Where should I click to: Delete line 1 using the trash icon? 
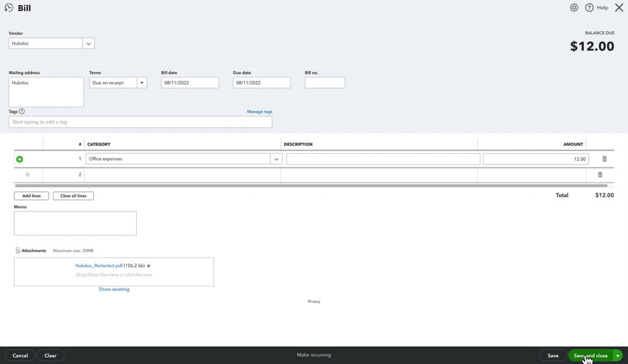604,159
